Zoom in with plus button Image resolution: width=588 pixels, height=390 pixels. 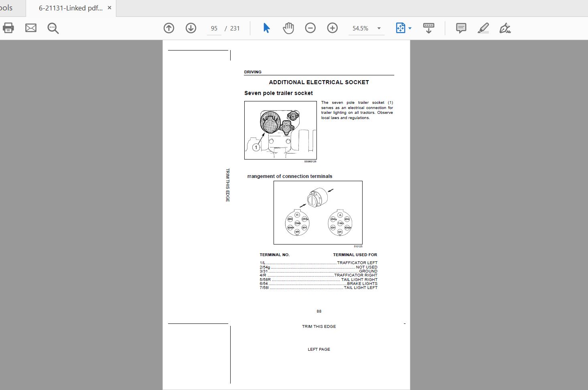[x=333, y=28]
